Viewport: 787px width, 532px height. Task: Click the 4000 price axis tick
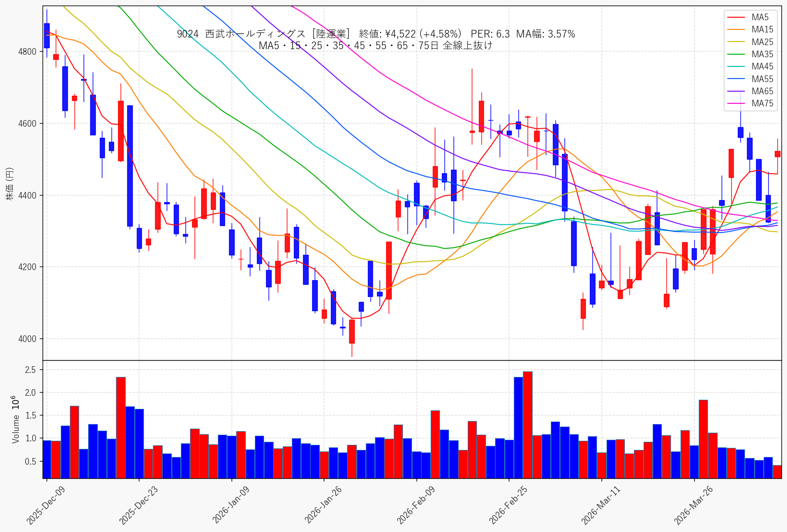coord(27,339)
